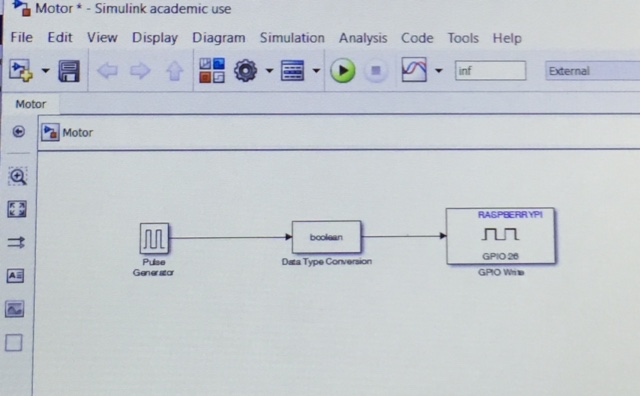Open the External simulation mode dropdown
Screen dimensions: 640x396
click(x=592, y=71)
